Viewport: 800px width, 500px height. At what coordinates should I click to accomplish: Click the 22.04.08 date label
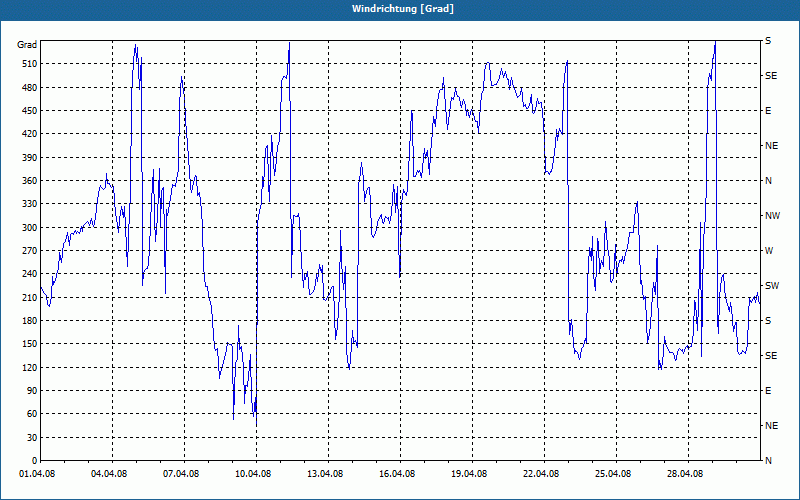tap(541, 474)
